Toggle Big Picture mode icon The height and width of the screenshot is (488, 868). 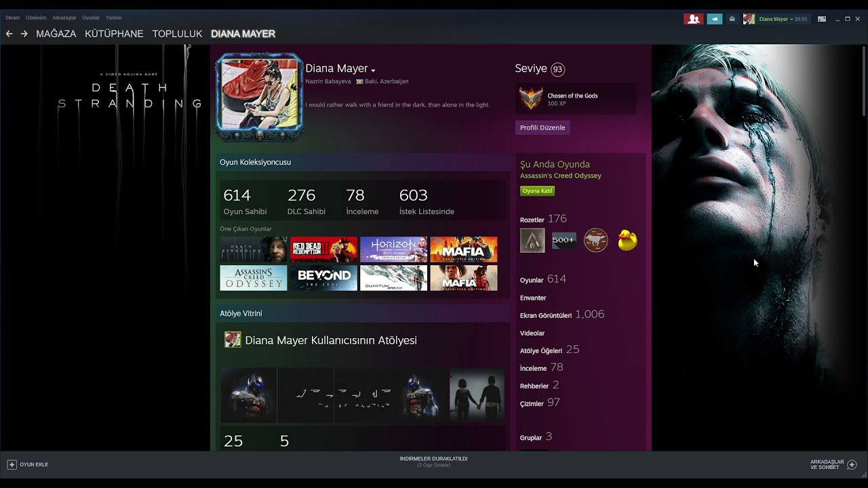point(822,19)
